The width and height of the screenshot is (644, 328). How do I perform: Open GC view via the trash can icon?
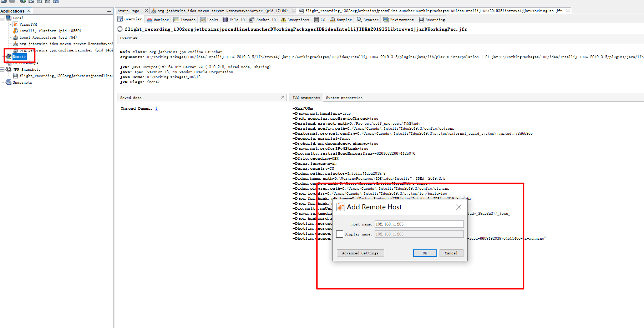pyautogui.click(x=316, y=20)
